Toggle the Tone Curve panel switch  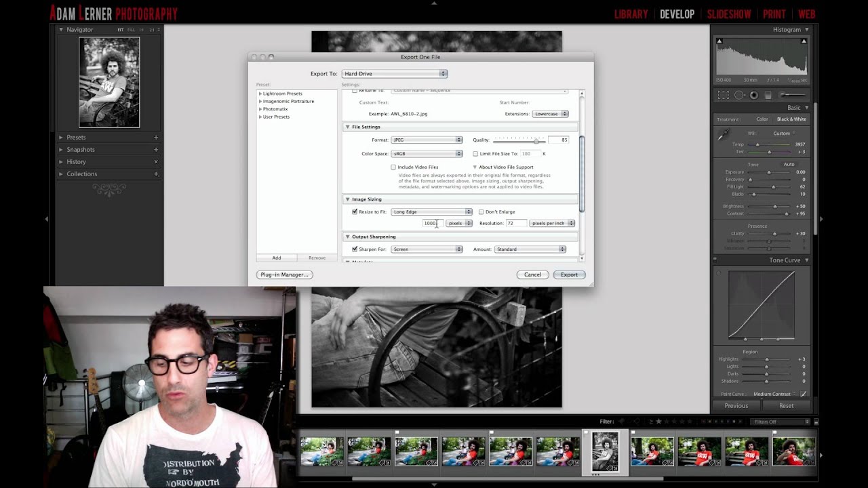pyautogui.click(x=715, y=260)
